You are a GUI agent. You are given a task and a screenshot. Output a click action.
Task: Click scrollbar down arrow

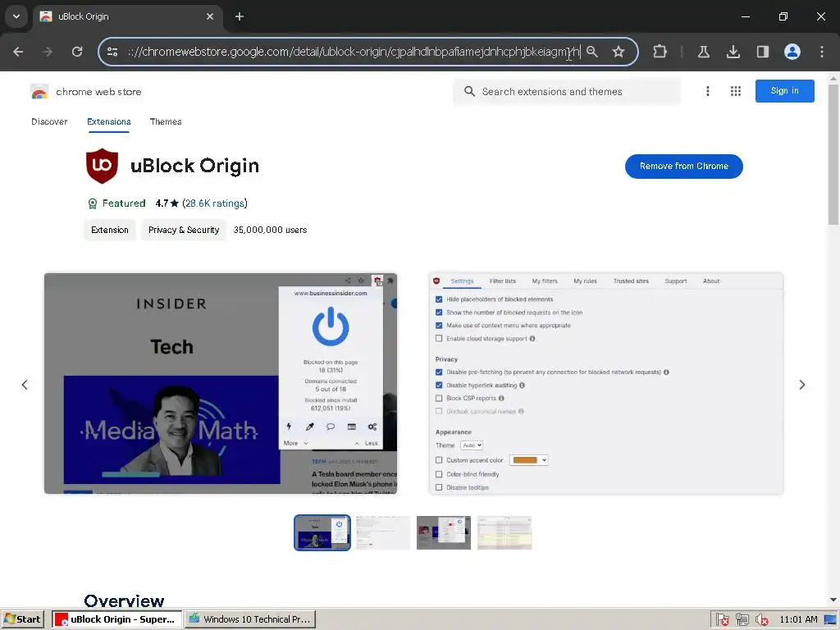(833, 600)
